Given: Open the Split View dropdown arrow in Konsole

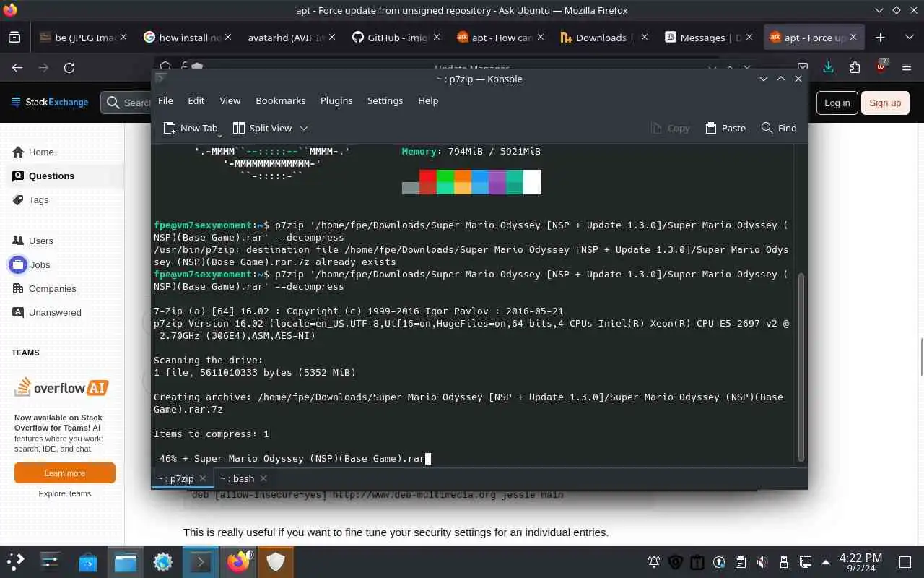Looking at the screenshot, I should coord(304,128).
